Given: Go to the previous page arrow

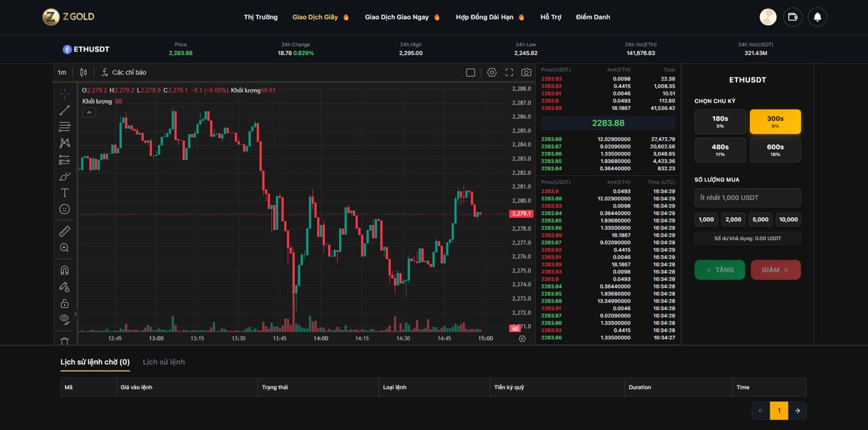Looking at the screenshot, I should (761, 410).
